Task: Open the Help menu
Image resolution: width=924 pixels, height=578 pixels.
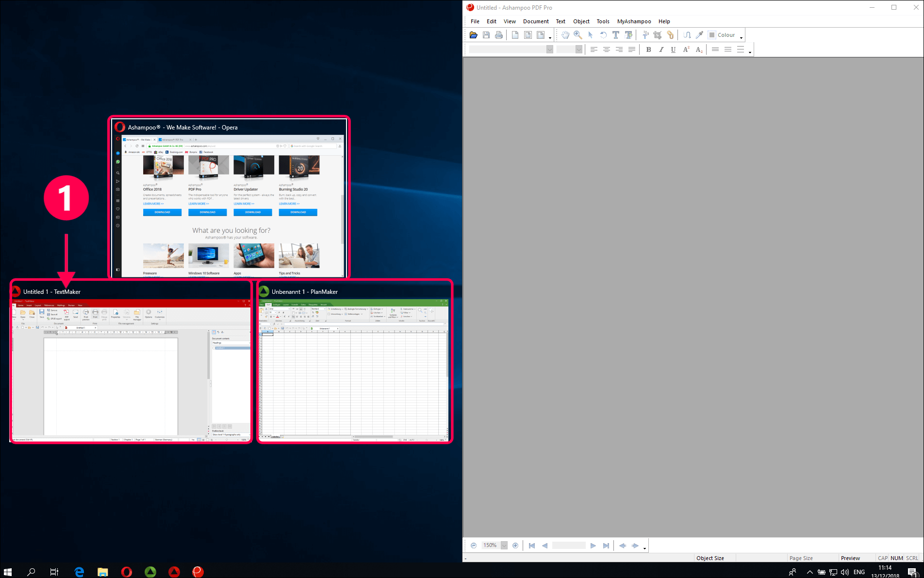Action: pyautogui.click(x=664, y=21)
